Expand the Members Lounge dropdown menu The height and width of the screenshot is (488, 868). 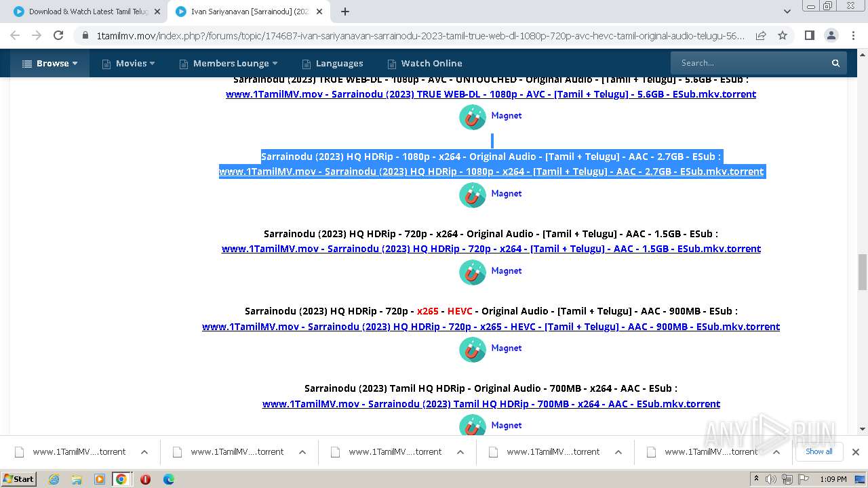tap(229, 63)
